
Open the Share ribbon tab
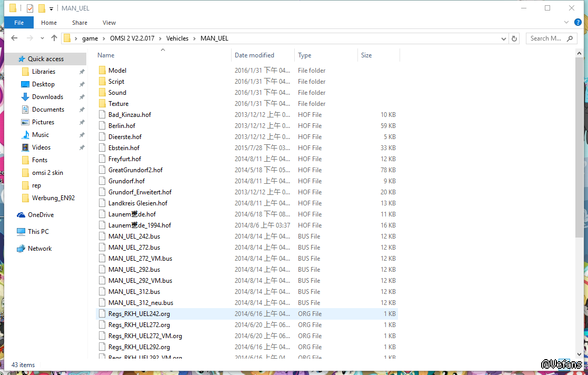pyautogui.click(x=79, y=23)
